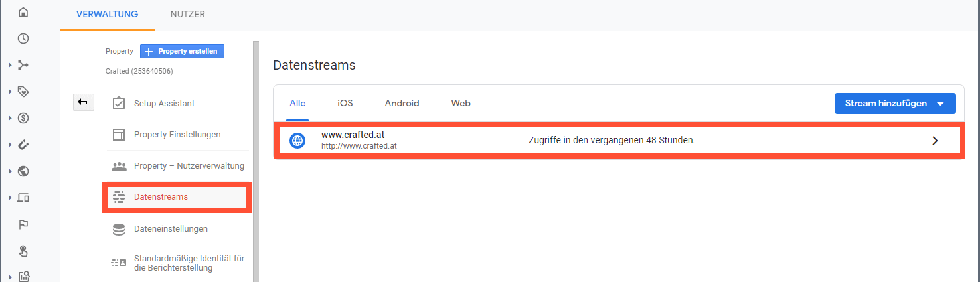The width and height of the screenshot is (980, 282).
Task: Open www.crafted.at stream chevron arrow
Action: click(x=935, y=141)
